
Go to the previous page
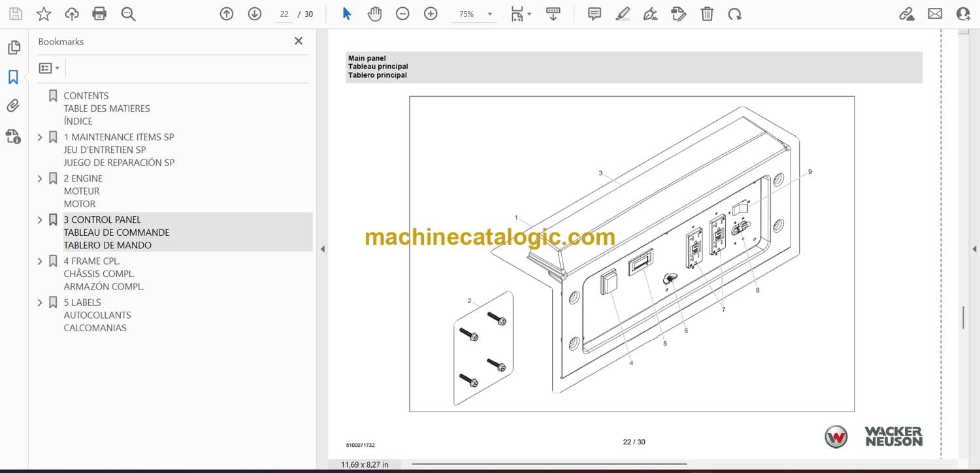point(227,14)
